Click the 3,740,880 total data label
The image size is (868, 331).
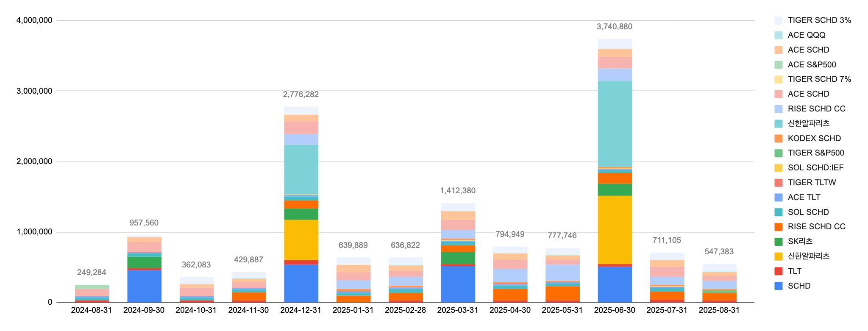tap(614, 27)
